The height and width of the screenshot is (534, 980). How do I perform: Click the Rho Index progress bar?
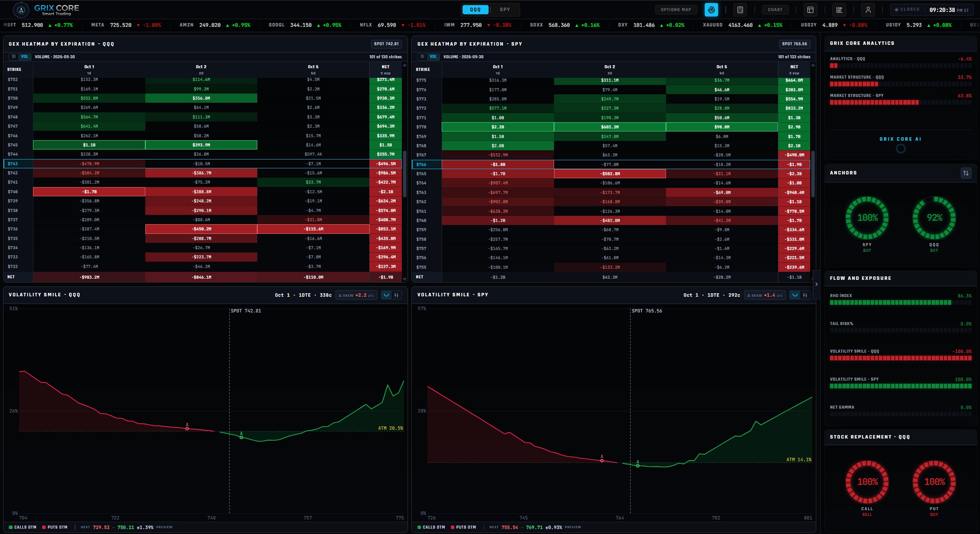click(901, 302)
